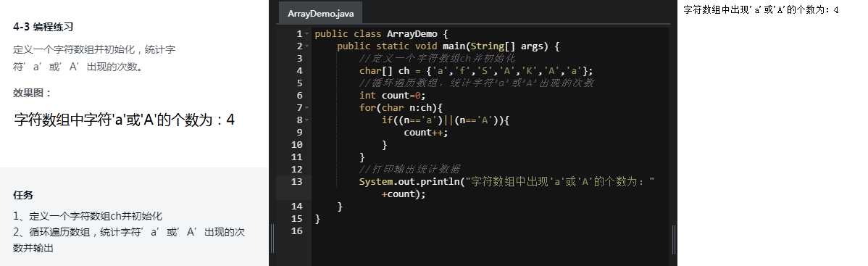Screen dimensions: 868x266
Task: Click the comment '//定义一个字符数组ch并初始化'
Action: pyautogui.click(x=438, y=58)
